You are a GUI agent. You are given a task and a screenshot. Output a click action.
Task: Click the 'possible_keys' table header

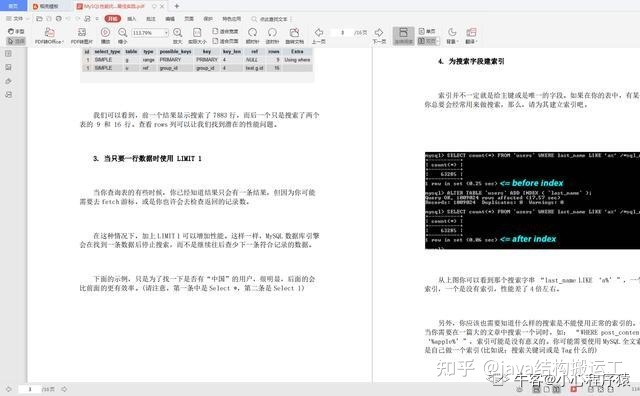pyautogui.click(x=176, y=51)
